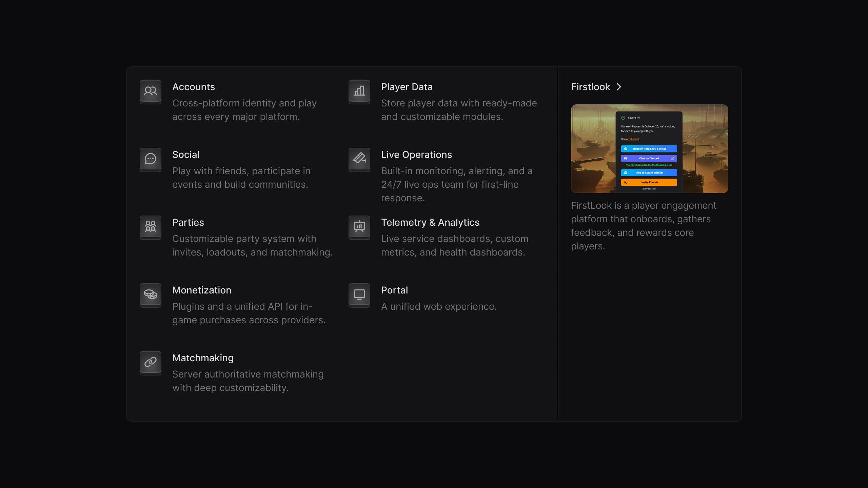The width and height of the screenshot is (868, 488).
Task: Click the Live Operations heading
Action: pyautogui.click(x=416, y=155)
